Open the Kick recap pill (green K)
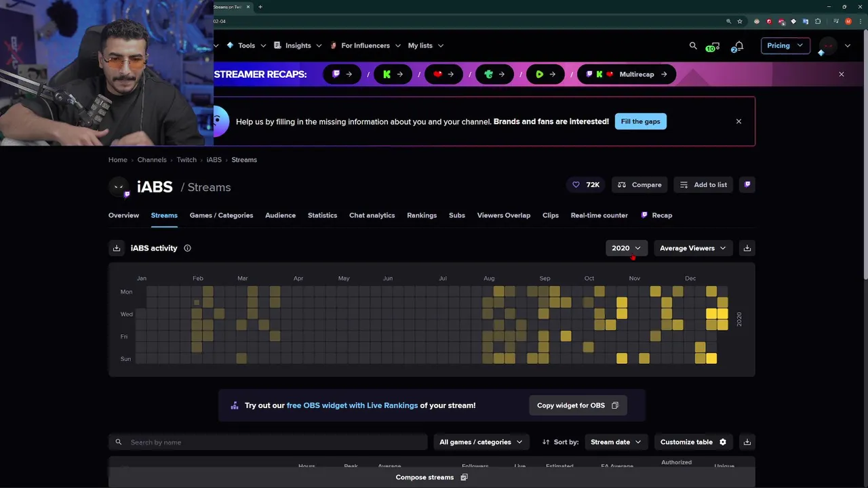This screenshot has height=488, width=868. [x=393, y=75]
